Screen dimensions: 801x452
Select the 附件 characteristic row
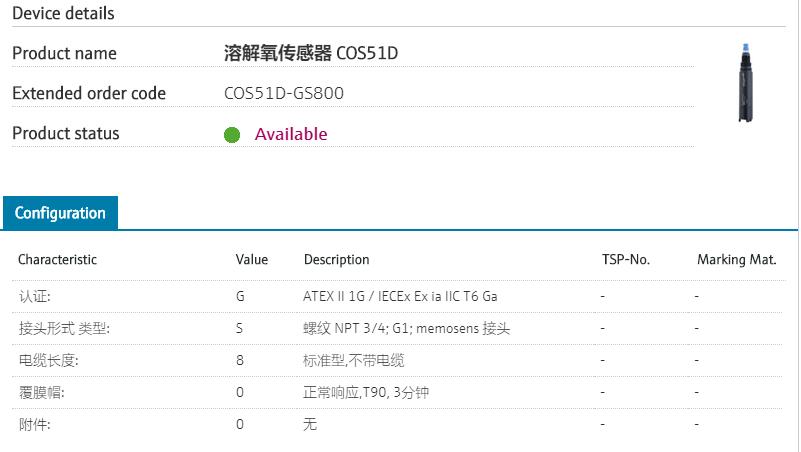click(34, 424)
